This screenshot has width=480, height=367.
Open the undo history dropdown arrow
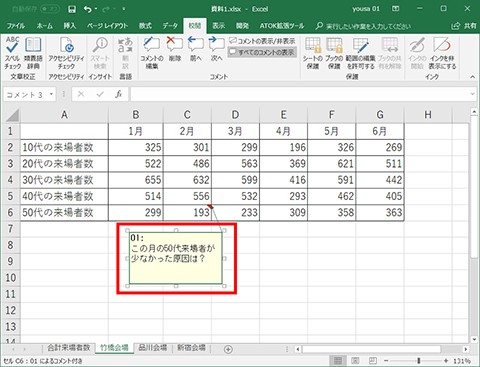(96, 9)
